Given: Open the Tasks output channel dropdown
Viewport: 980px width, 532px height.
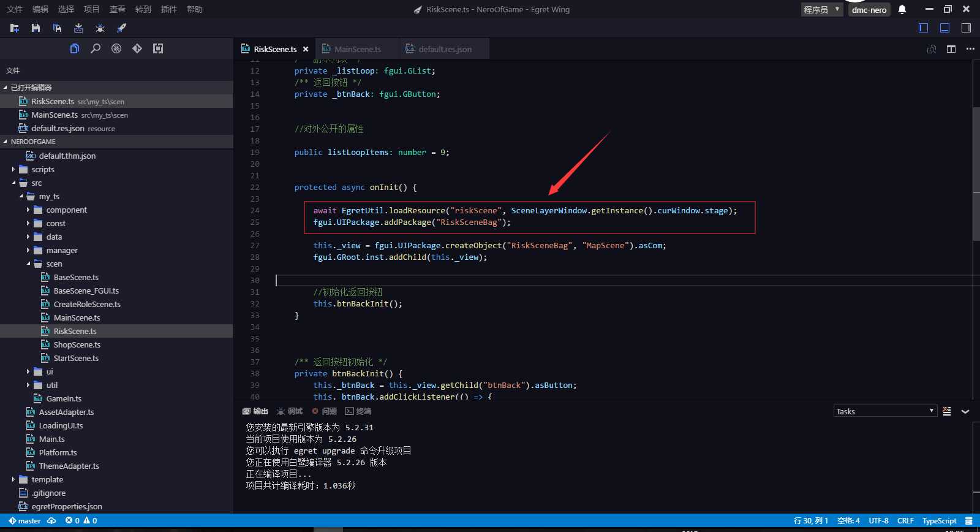Looking at the screenshot, I should click(x=885, y=411).
